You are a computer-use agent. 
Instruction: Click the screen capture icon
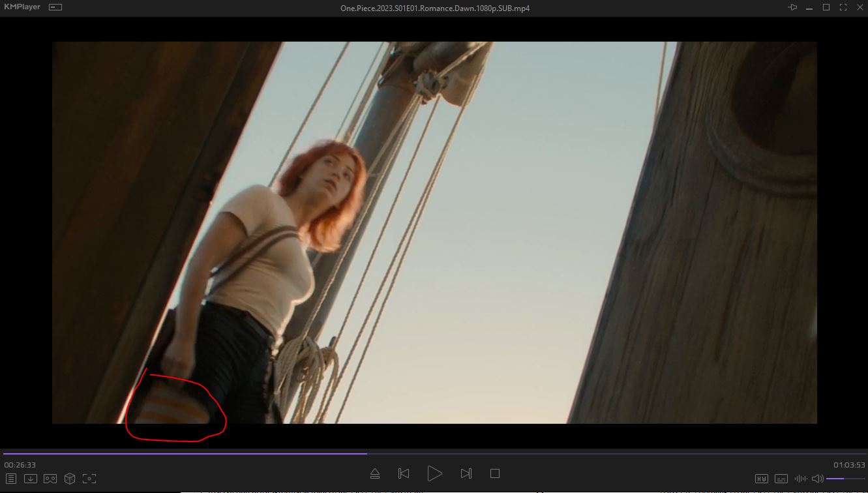[89, 479]
